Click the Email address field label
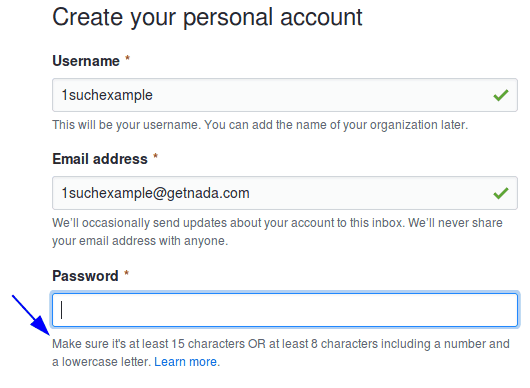 click(100, 159)
